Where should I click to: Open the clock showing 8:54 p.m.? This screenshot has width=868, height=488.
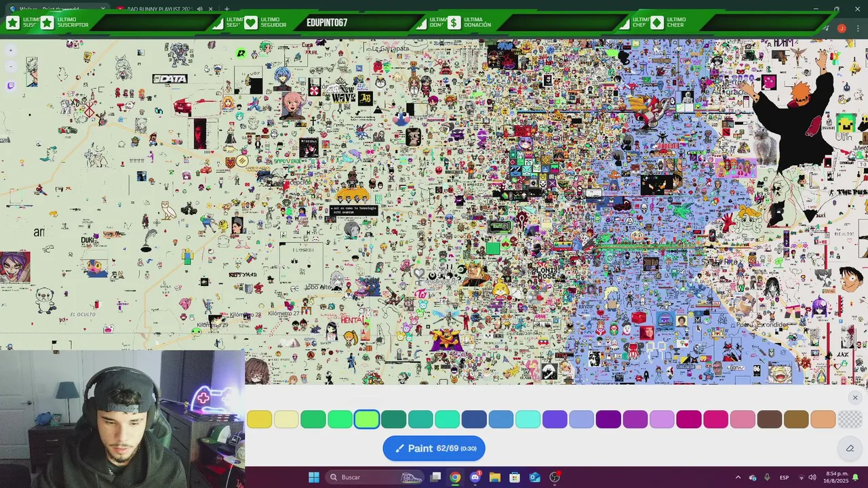point(837,477)
